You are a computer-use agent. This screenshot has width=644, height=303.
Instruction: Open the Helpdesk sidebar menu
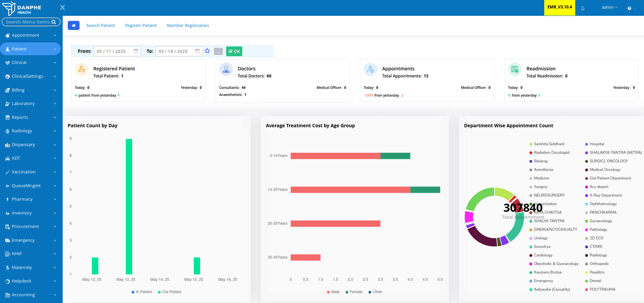click(x=31, y=281)
